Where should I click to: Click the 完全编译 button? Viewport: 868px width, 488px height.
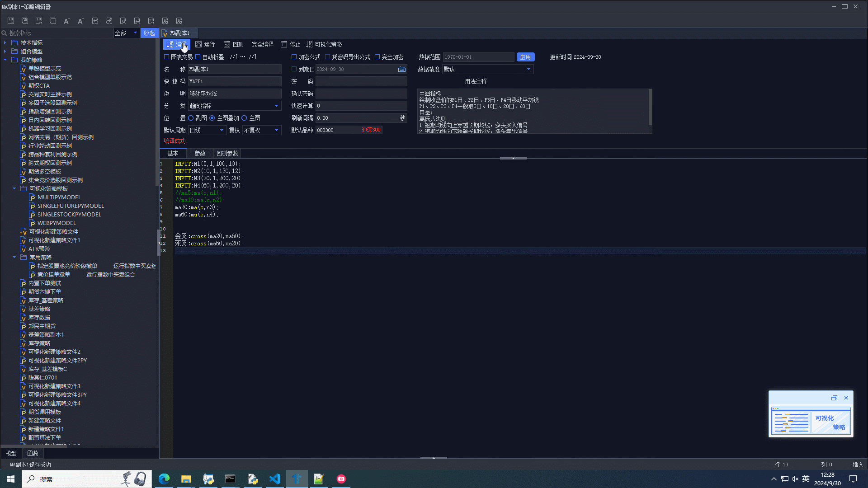(x=263, y=44)
